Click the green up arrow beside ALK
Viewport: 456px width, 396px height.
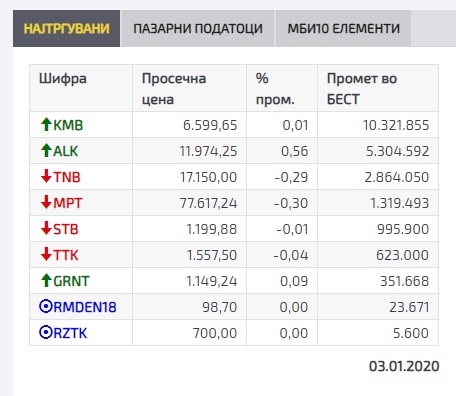[x=46, y=151]
